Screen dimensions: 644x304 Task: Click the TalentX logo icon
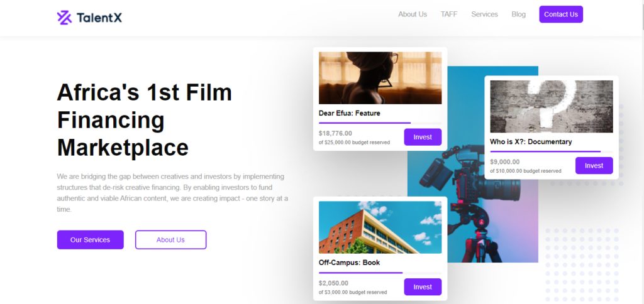point(64,18)
